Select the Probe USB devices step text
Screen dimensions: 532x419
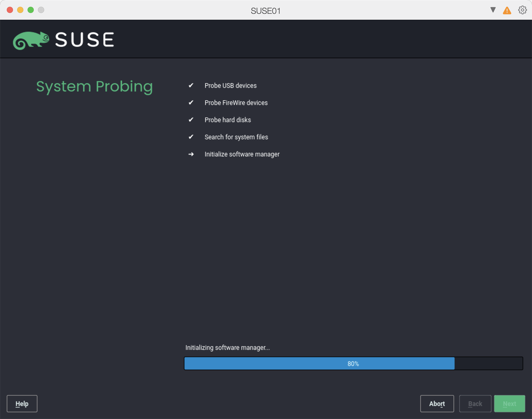pos(230,86)
